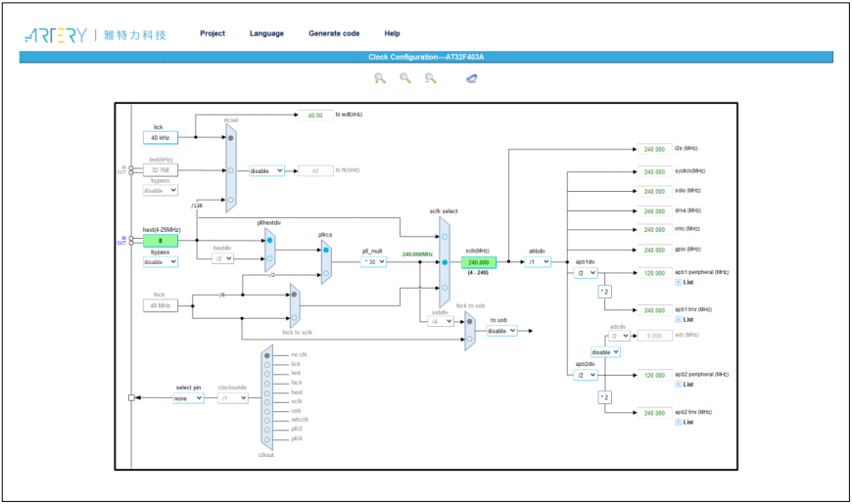Screen dimensions: 852x504
Task: Open the 'select pin' none dropdown
Action: [x=189, y=398]
